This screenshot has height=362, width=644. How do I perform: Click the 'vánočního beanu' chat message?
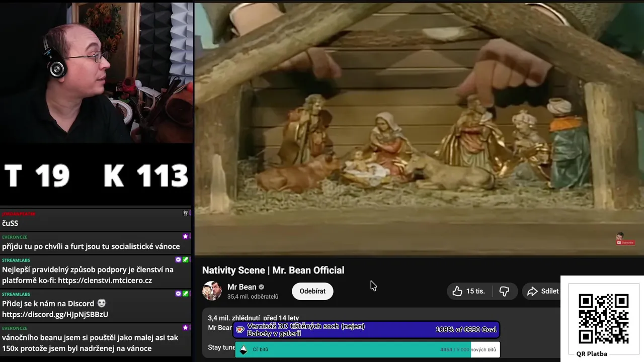[91, 343]
